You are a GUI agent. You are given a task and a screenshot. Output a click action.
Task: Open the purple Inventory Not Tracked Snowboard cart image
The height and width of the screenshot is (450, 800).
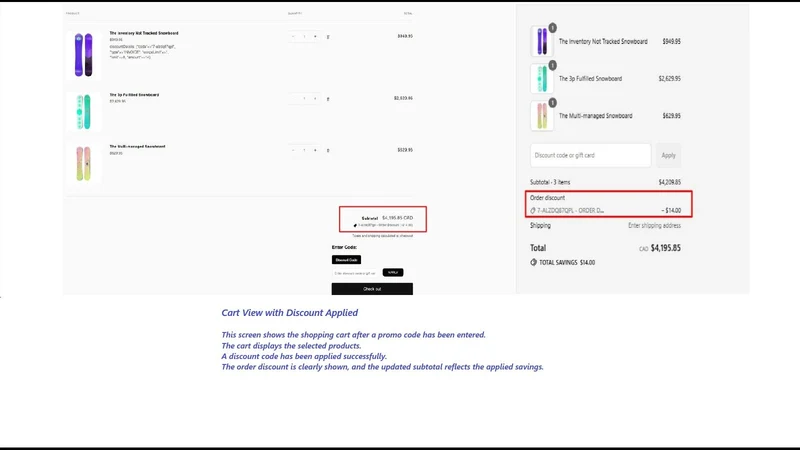tap(84, 55)
